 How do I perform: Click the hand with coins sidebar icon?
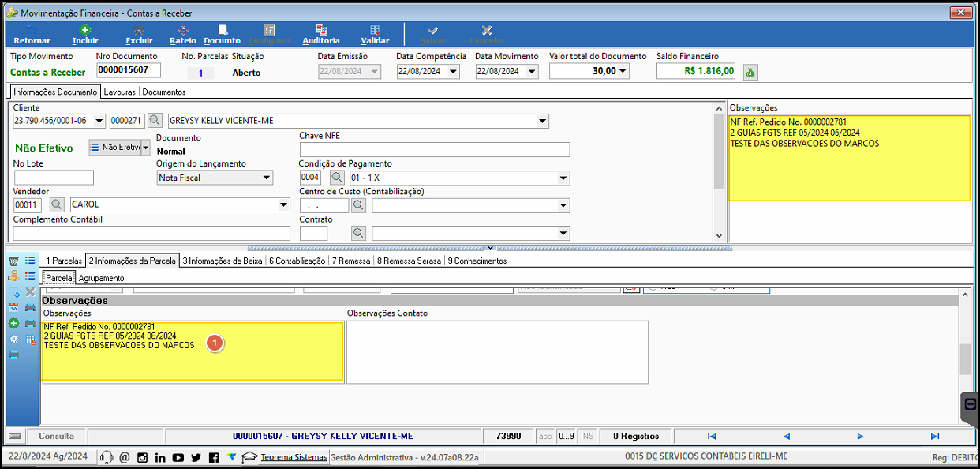13,276
